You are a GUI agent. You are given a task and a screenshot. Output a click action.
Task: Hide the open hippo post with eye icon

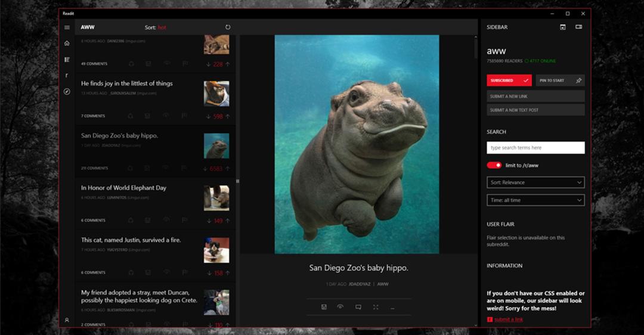[340, 306]
